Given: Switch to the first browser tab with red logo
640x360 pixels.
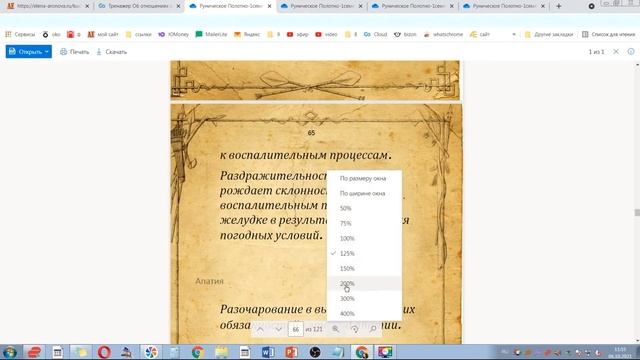Looking at the screenshot, I should [x=48, y=6].
